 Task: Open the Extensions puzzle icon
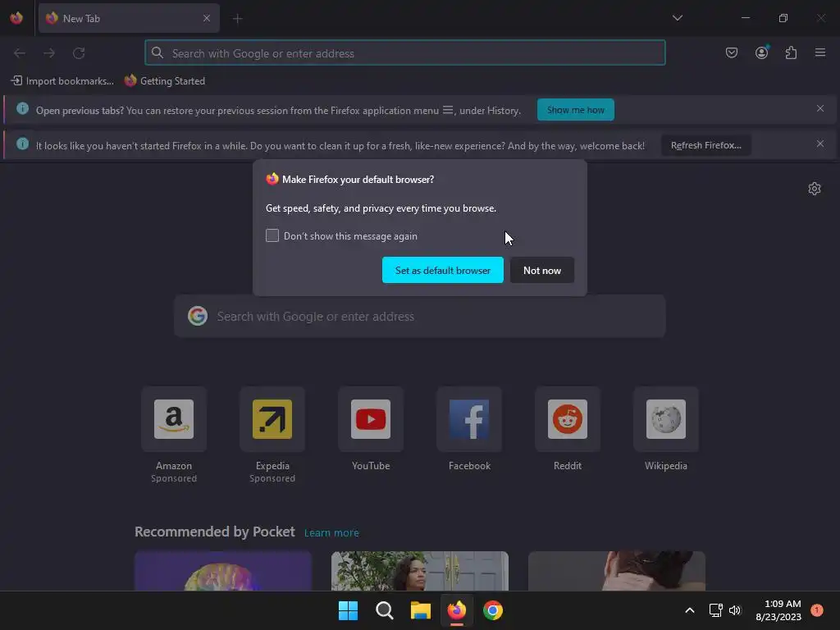click(x=791, y=52)
